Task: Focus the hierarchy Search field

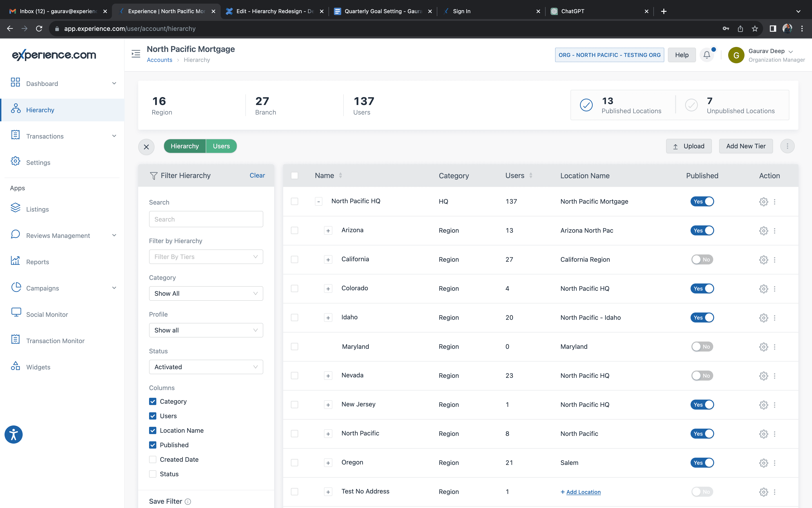Action: coord(206,219)
